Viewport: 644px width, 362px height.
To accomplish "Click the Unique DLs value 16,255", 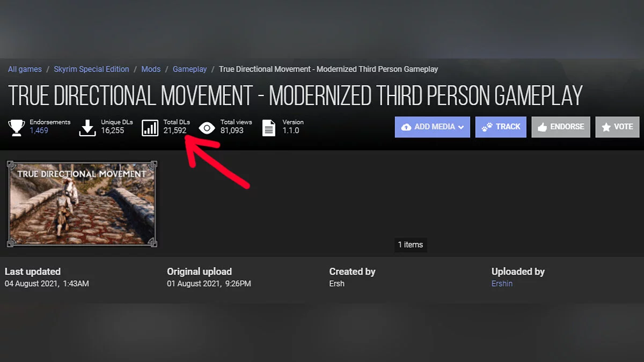I will click(112, 130).
